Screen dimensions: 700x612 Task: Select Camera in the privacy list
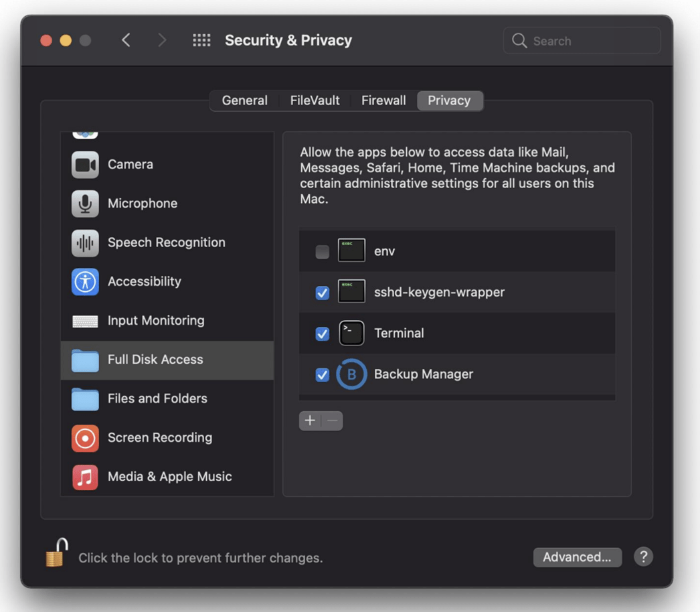click(x=167, y=165)
